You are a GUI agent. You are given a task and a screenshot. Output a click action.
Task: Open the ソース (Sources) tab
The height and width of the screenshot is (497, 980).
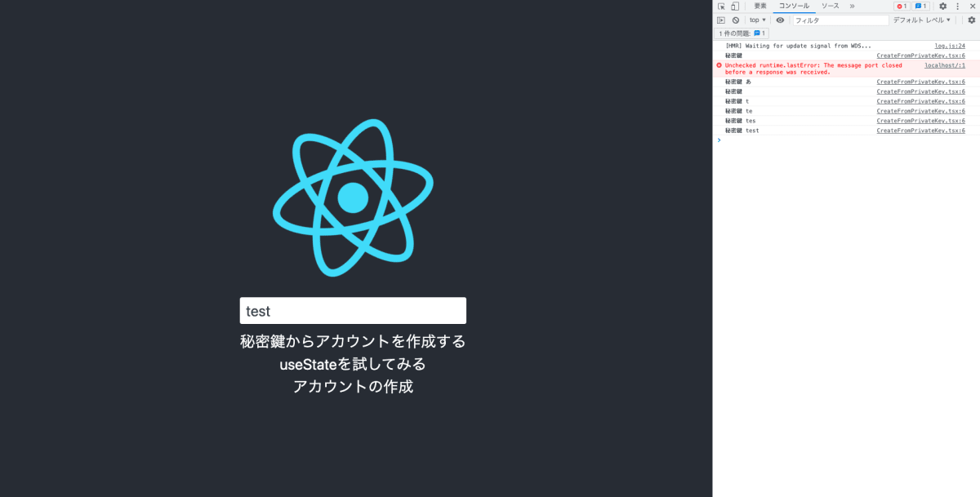(x=831, y=6)
